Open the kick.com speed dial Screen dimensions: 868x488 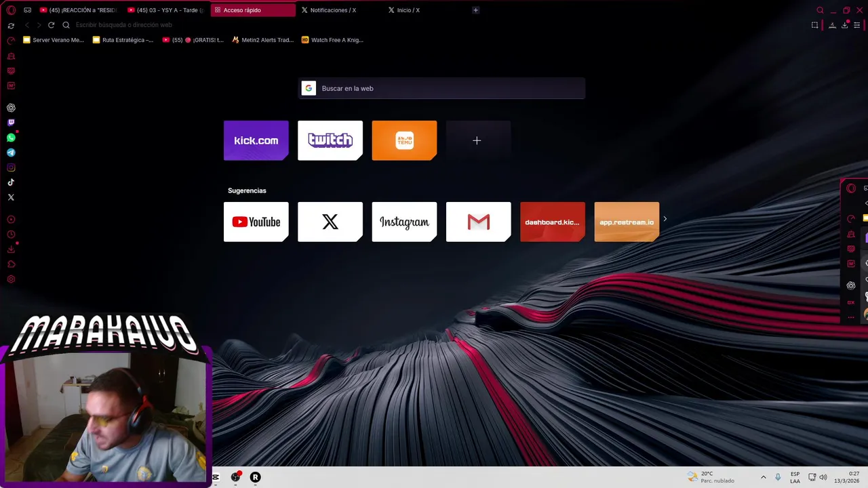click(256, 140)
